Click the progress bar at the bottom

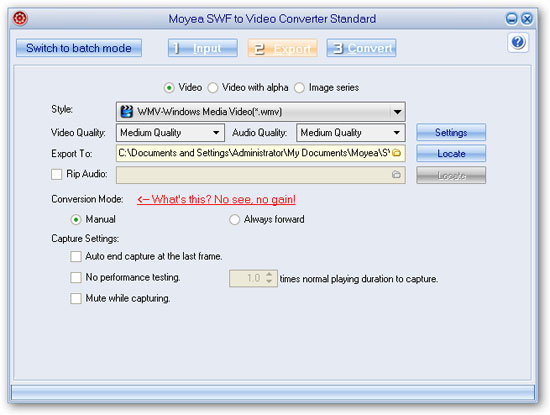[273, 393]
